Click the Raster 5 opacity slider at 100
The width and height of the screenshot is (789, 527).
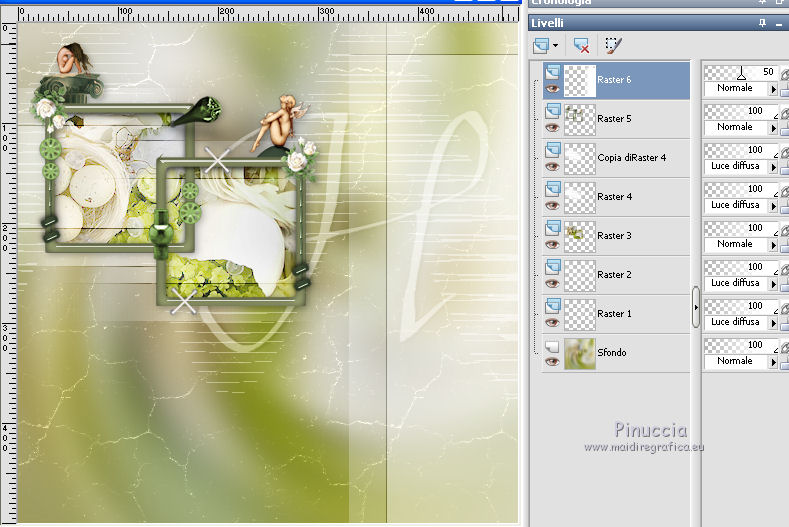click(x=741, y=111)
